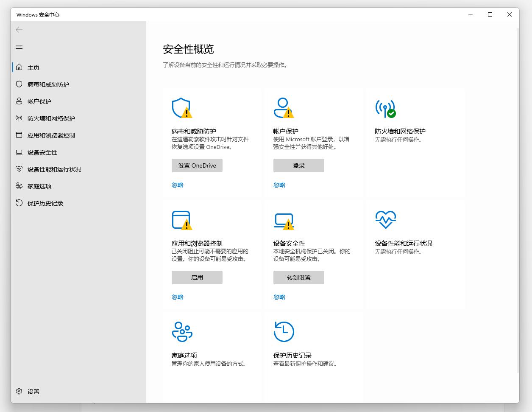Open 设备性能和运行状况 heartbeat icon
Screen dimensions: 532x412
coord(385,220)
